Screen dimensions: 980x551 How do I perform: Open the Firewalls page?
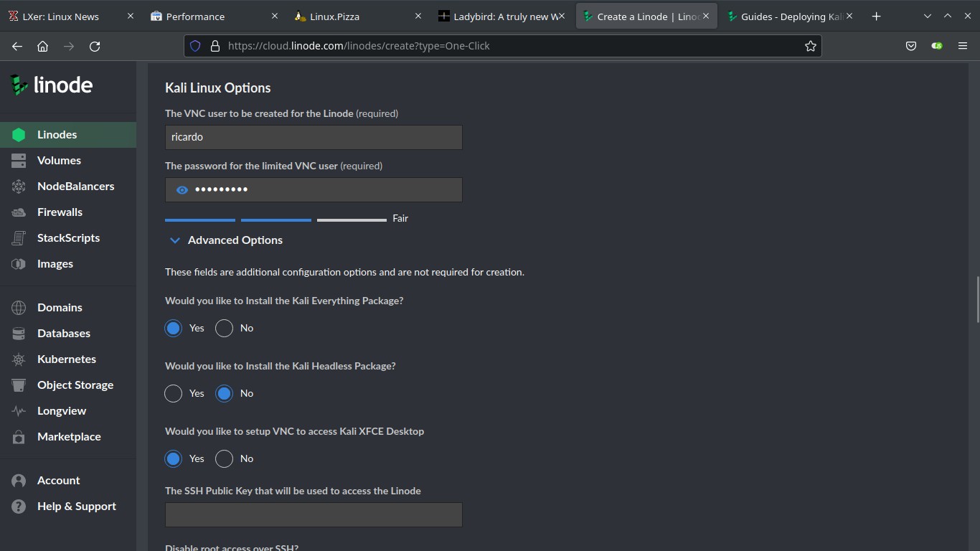(68, 212)
